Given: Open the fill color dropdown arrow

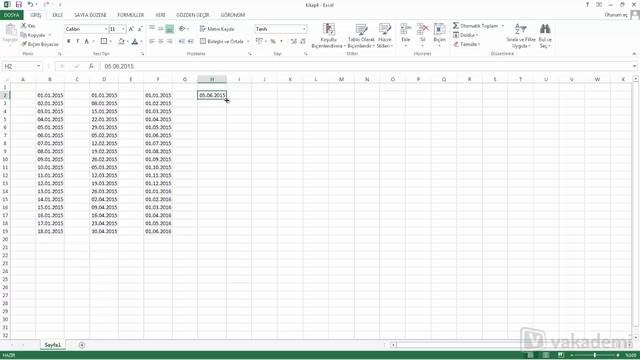Looking at the screenshot, I should coord(128,41).
